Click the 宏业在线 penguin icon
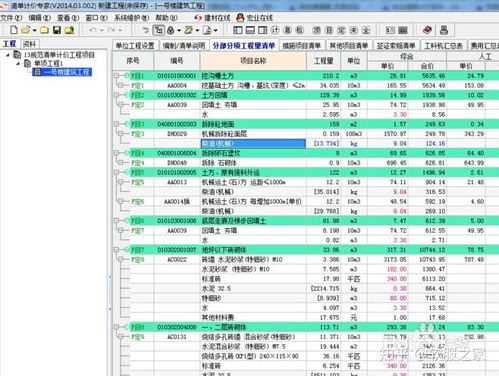The height and width of the screenshot is (376, 499). (x=240, y=18)
